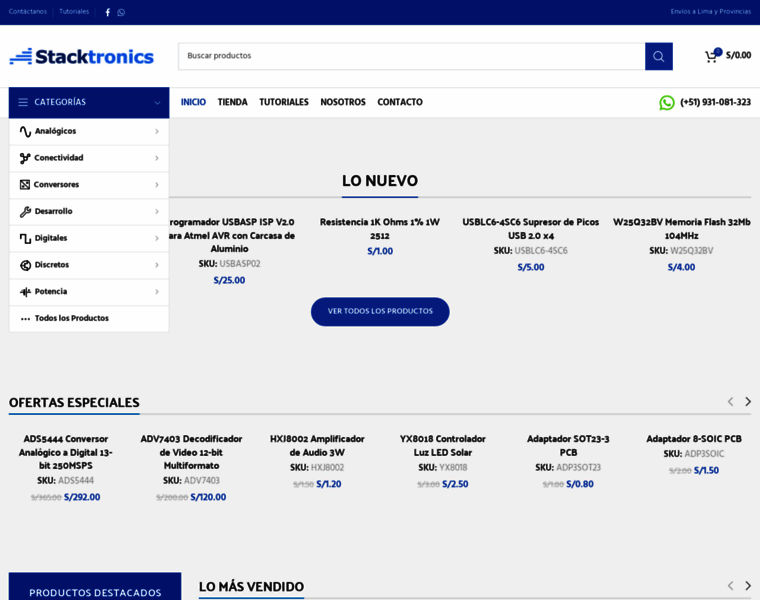Click the Envíos a Lima y Provincias text
760x600 pixels.
tap(711, 12)
